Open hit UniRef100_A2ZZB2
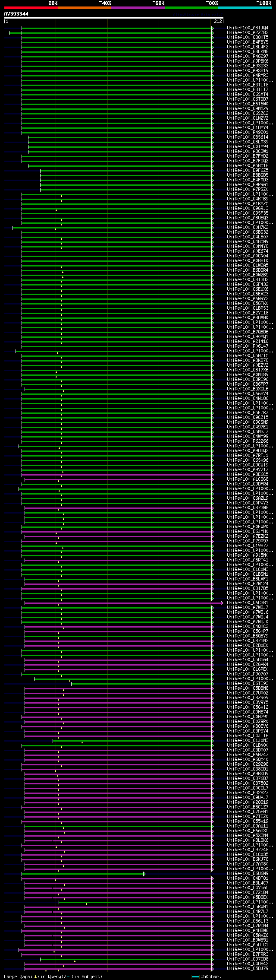 pos(248,32)
